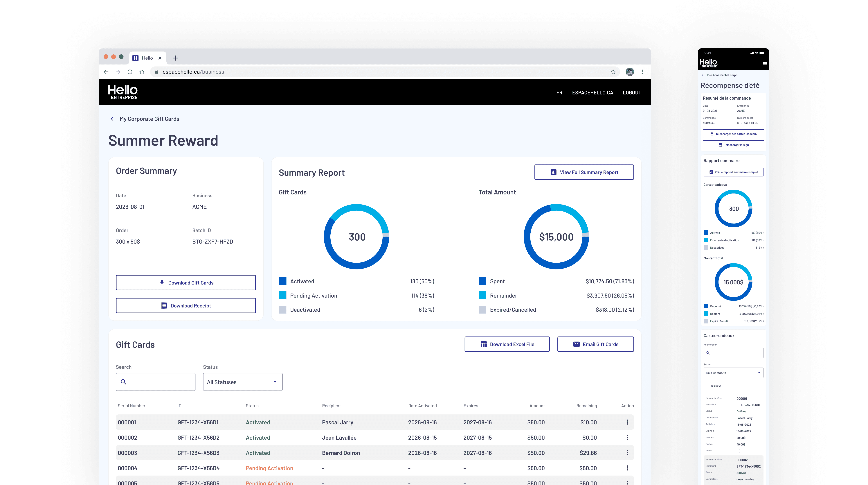This screenshot has width=868, height=485.
Task: Click the browser reload icon
Action: [x=130, y=72]
